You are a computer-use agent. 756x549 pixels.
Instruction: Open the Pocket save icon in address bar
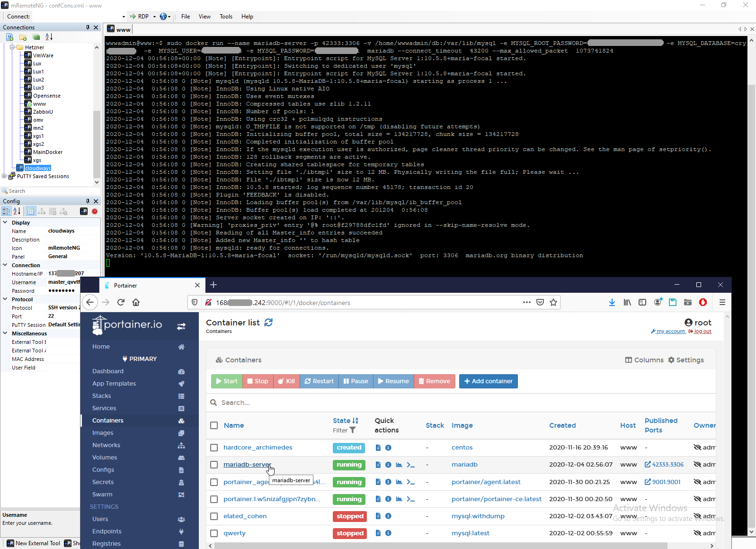540,302
